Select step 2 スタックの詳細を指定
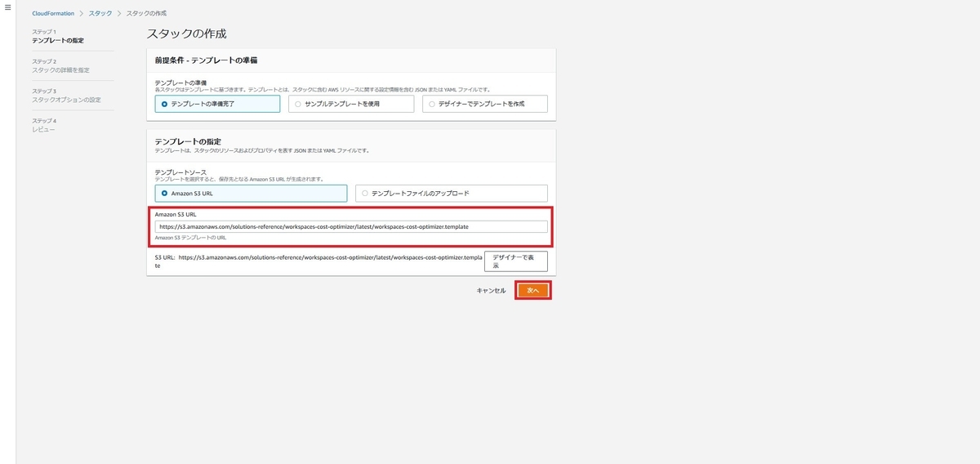This screenshot has width=980, height=464. [60, 70]
